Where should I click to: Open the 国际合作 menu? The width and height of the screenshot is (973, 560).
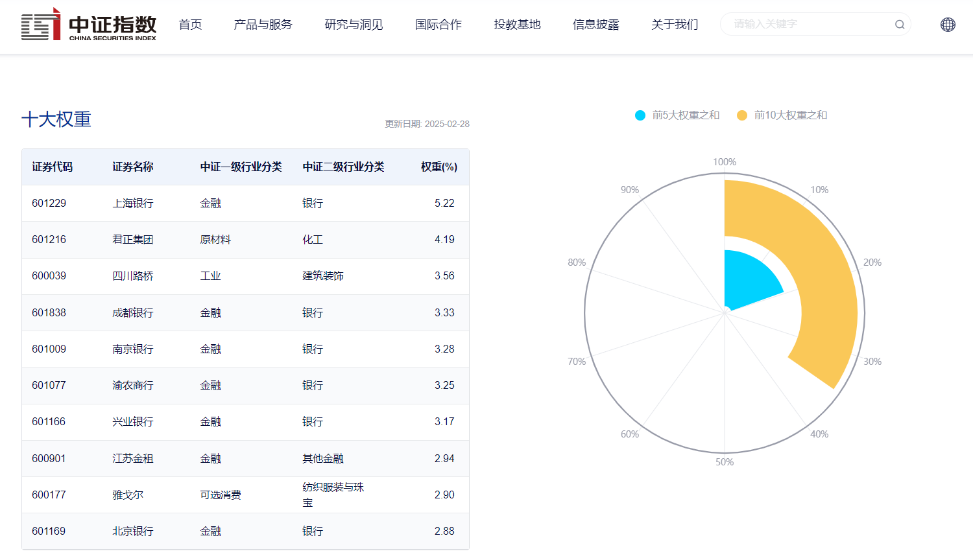438,24
